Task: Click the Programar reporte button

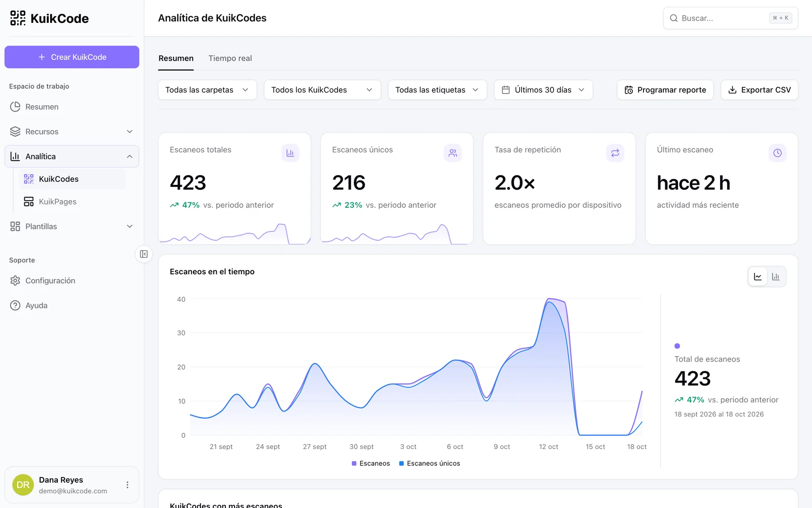Action: pos(665,90)
